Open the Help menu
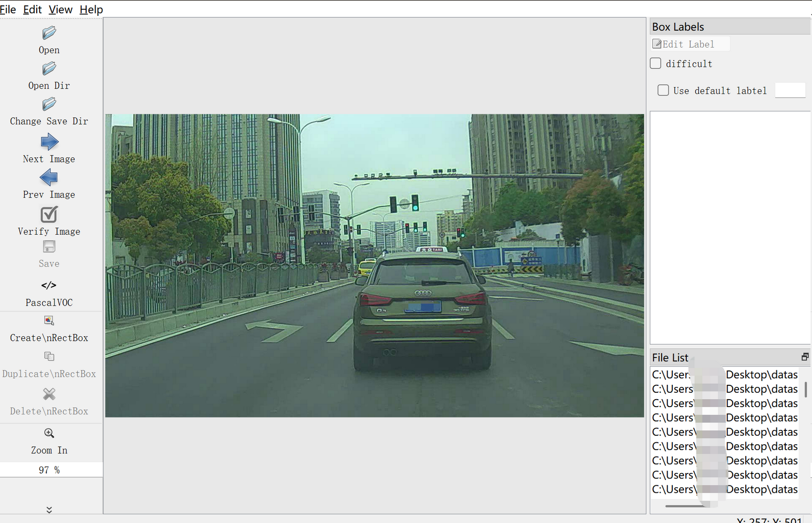 point(91,9)
